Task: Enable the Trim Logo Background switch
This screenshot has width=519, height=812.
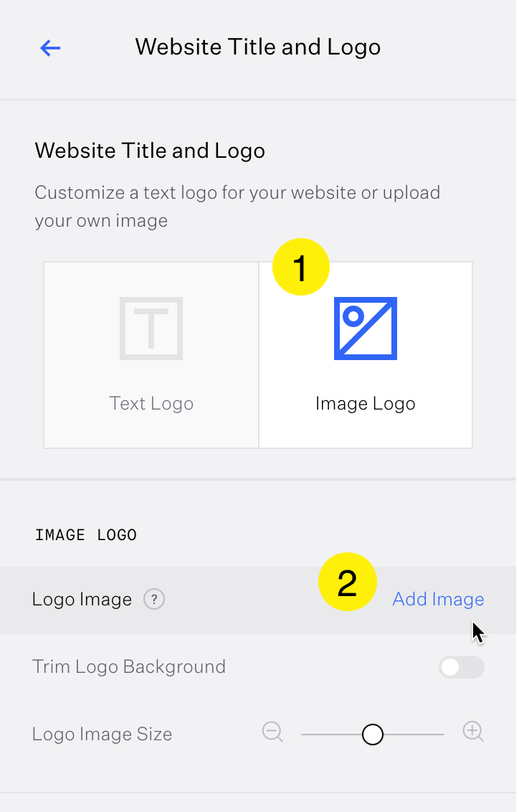Action: [462, 667]
